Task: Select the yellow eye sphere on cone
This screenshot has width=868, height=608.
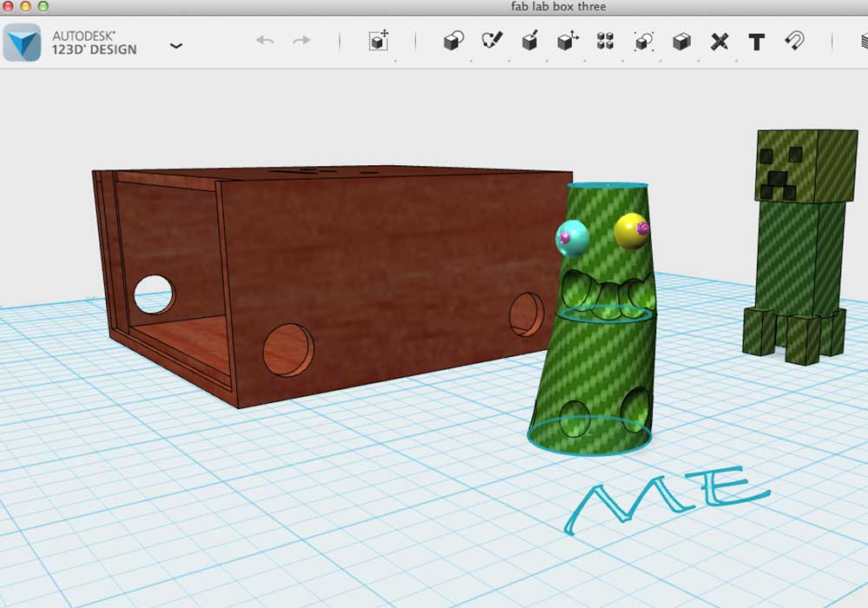Action: (631, 231)
